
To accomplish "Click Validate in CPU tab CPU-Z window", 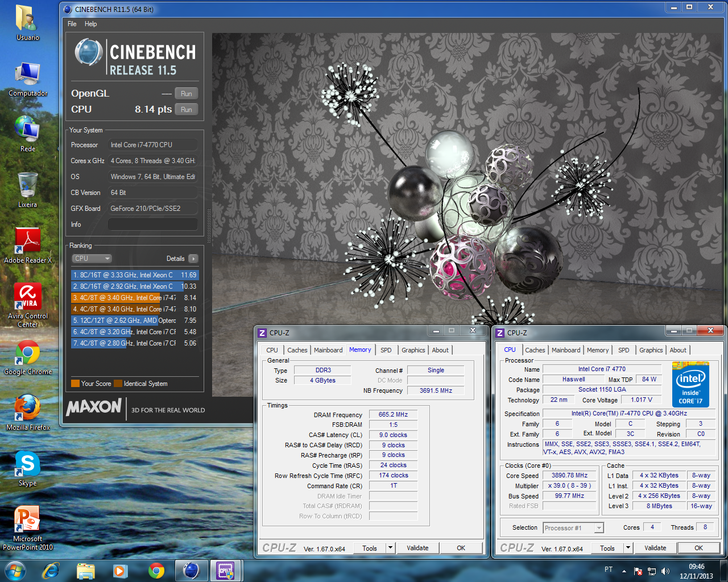I will coord(655,548).
